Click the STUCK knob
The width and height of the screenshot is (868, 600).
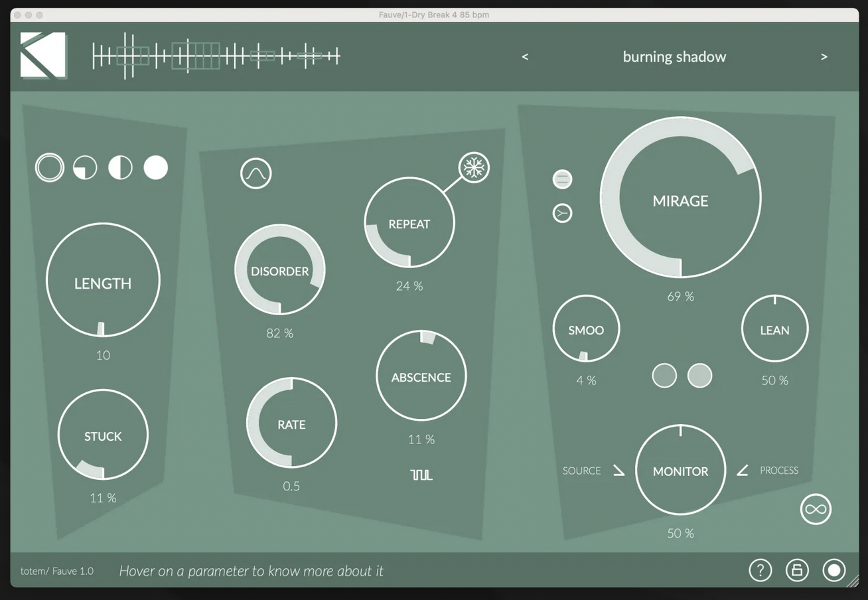103,435
